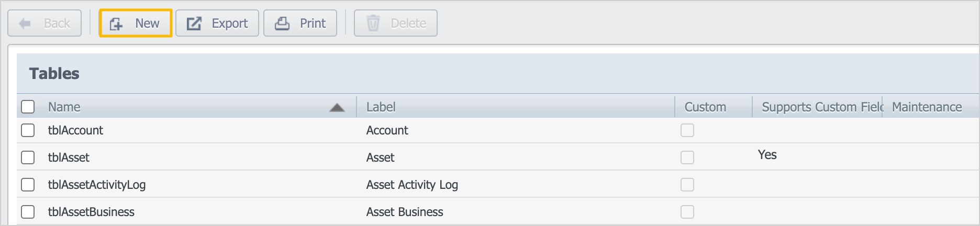Viewport: 980px width, 226px height.
Task: Click the New record icon
Action: point(116,24)
